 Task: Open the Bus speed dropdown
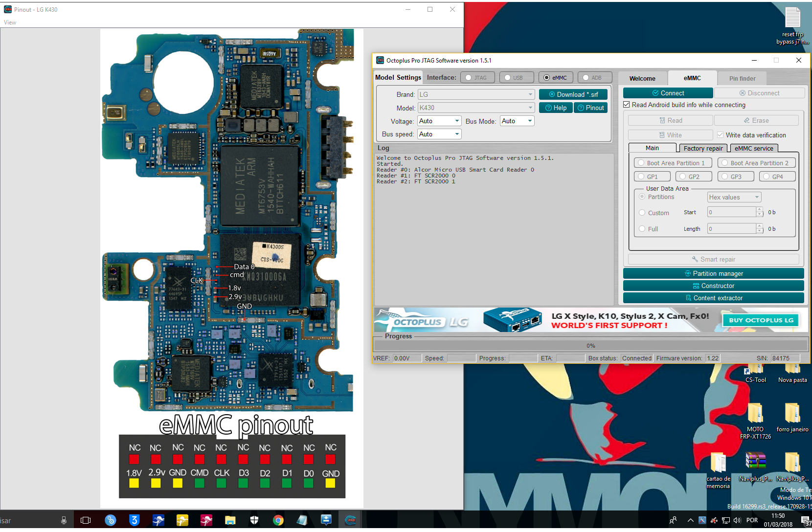[439, 134]
